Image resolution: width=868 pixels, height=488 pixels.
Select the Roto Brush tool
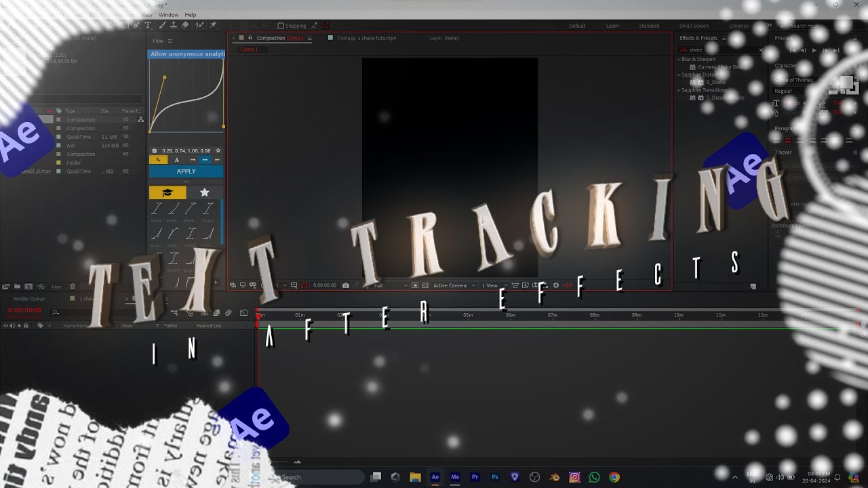point(199,25)
